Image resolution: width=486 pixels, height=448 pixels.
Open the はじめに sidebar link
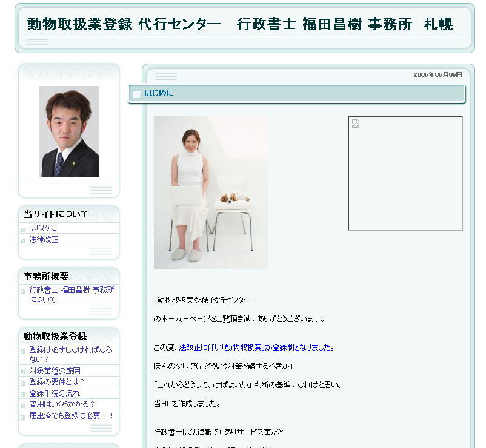[42, 228]
